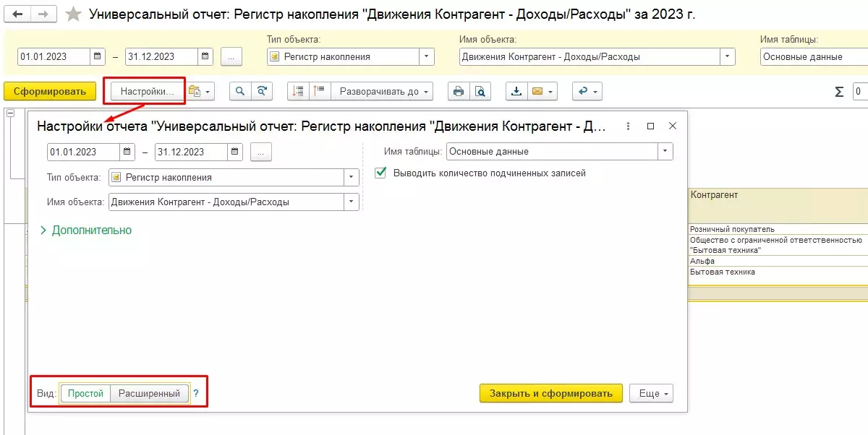Open calendar for main start date 01.01.2023
The image size is (868, 435).
point(98,56)
